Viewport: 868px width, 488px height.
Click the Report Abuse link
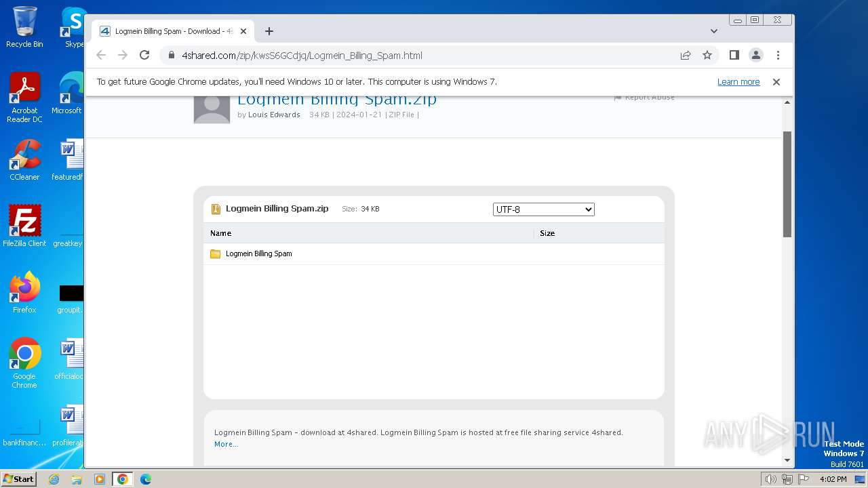(x=644, y=98)
